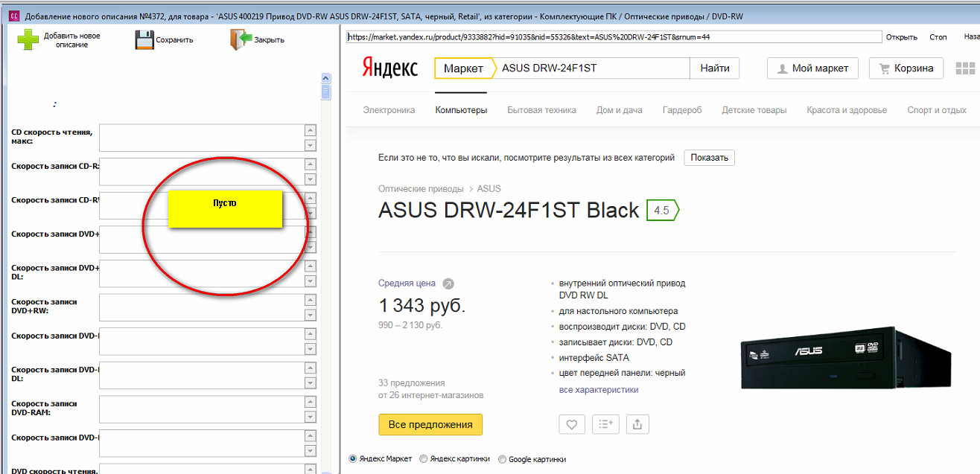Click the left panel scrollbar up arrow

coord(325,78)
